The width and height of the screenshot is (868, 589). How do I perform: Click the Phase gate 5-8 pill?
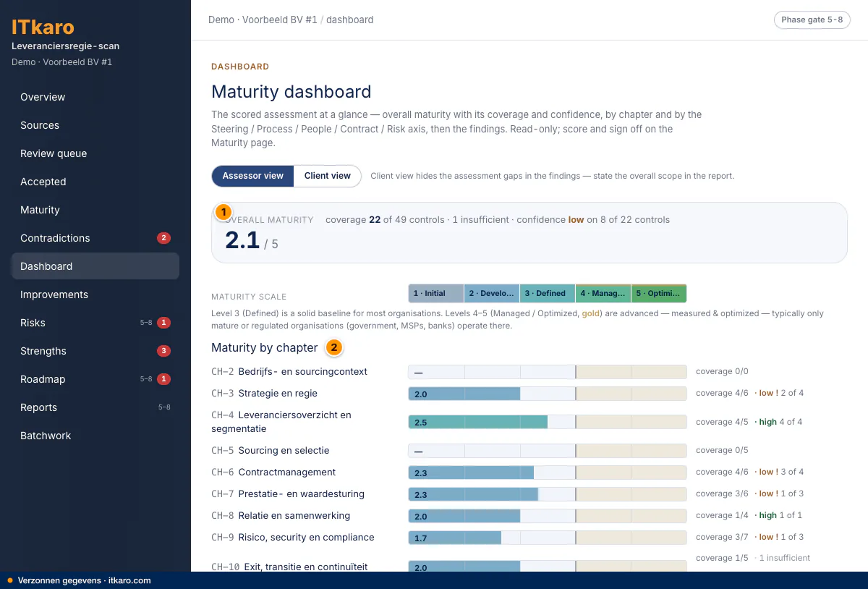812,20
